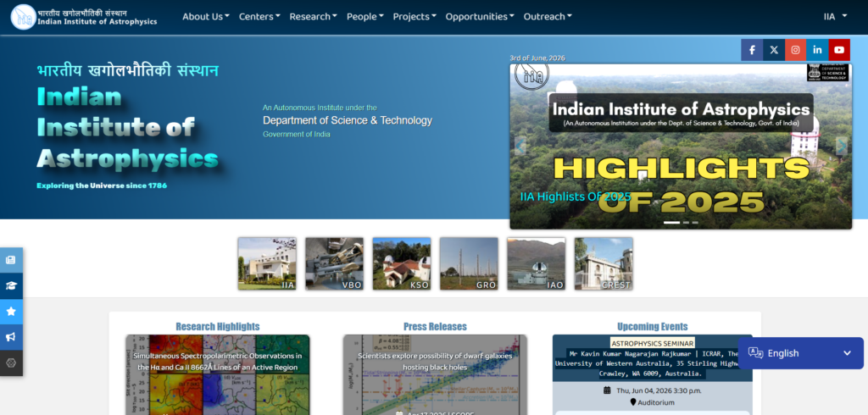
Task: Click the Research Highlights heading
Action: click(218, 326)
